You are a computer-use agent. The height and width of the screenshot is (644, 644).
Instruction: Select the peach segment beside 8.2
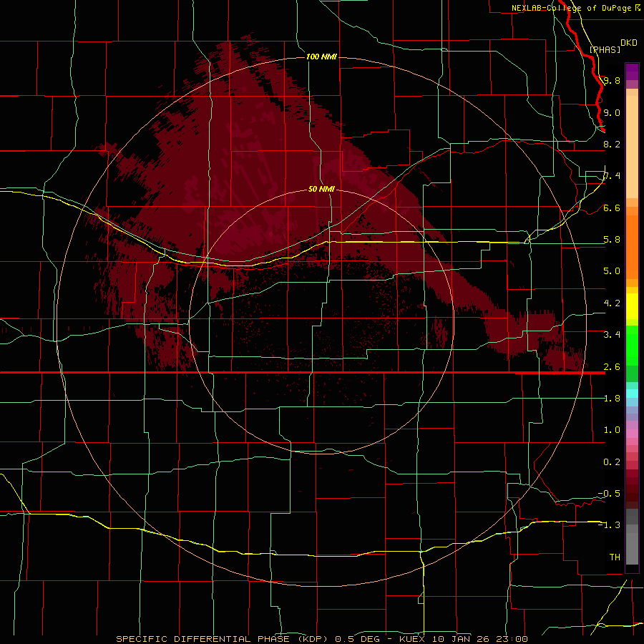click(632, 147)
